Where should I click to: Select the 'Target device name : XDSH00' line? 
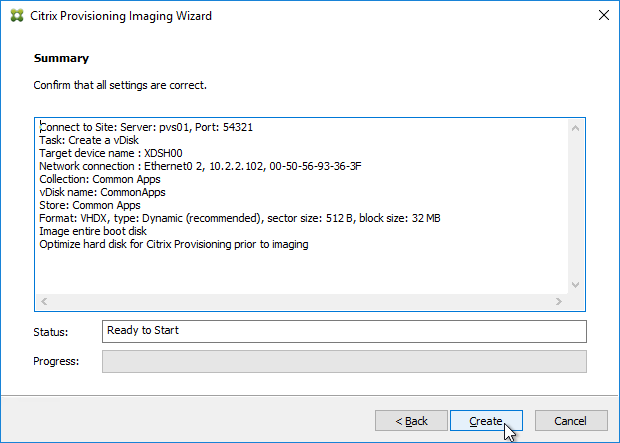pyautogui.click(x=111, y=153)
